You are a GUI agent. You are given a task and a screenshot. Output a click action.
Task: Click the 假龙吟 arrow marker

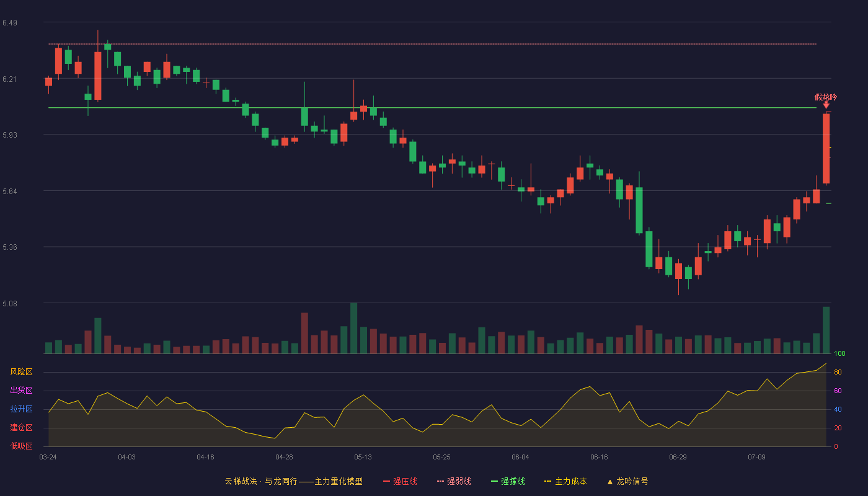pos(826,105)
